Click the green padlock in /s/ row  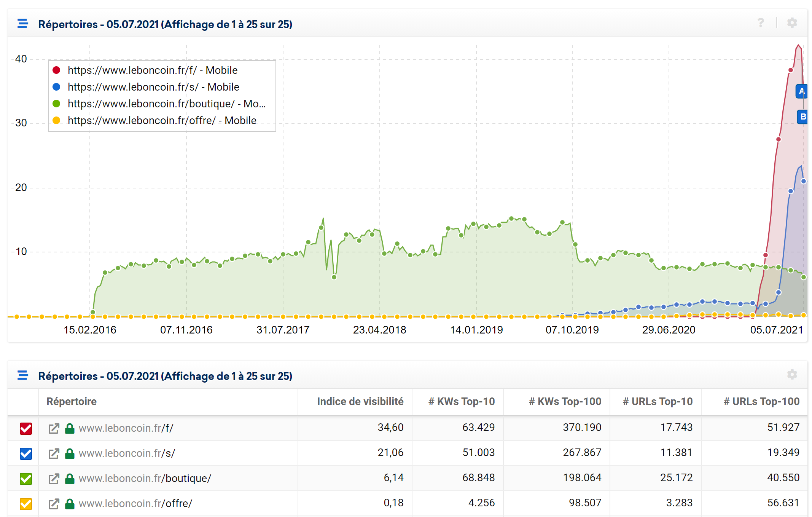[70, 453]
